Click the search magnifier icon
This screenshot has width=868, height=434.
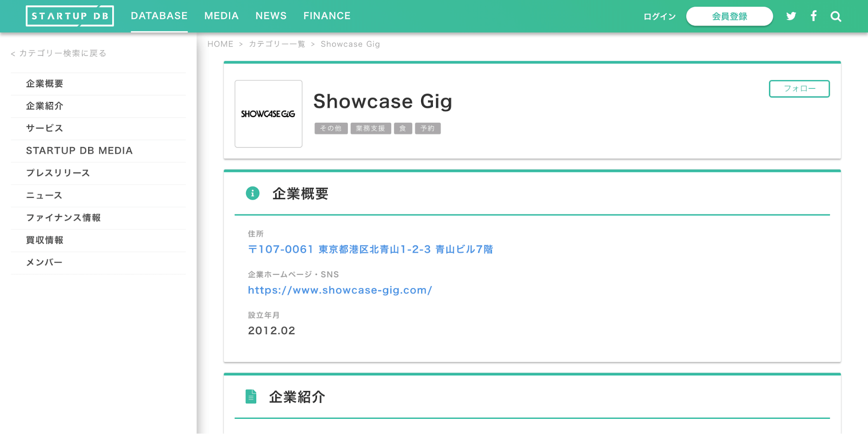(836, 16)
